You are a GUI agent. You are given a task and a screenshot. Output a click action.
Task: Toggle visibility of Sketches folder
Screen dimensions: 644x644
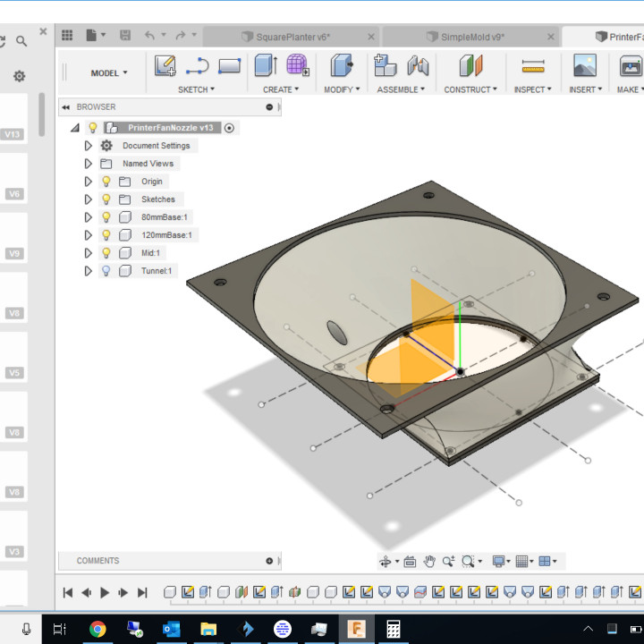(106, 199)
